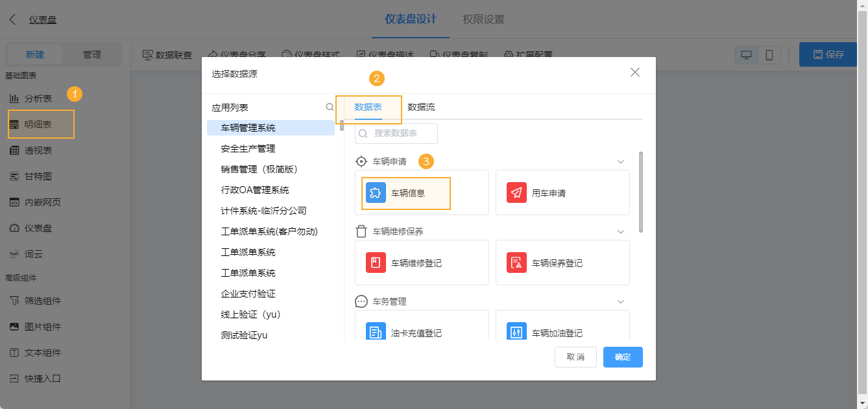The image size is (868, 409).
Task: Select the 透视表 component in the sidebar
Action: (x=40, y=150)
